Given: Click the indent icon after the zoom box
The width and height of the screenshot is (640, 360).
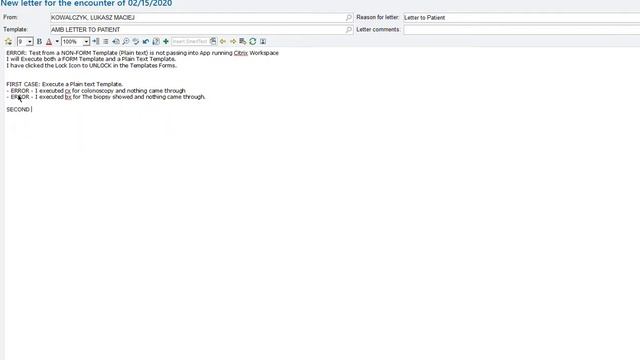Looking at the screenshot, I should tap(96, 41).
